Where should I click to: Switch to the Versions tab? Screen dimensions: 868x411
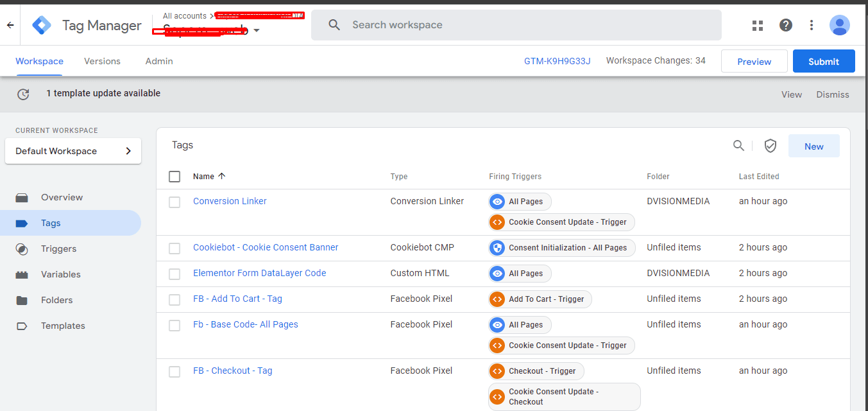click(x=102, y=61)
